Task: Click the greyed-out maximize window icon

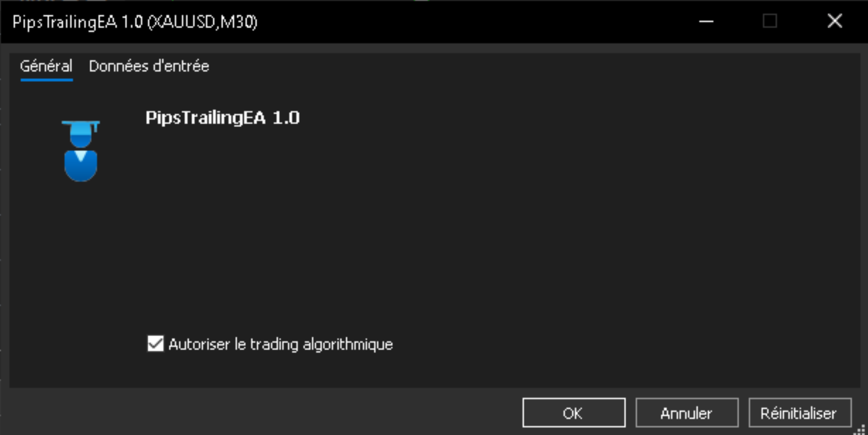Action: coord(770,21)
